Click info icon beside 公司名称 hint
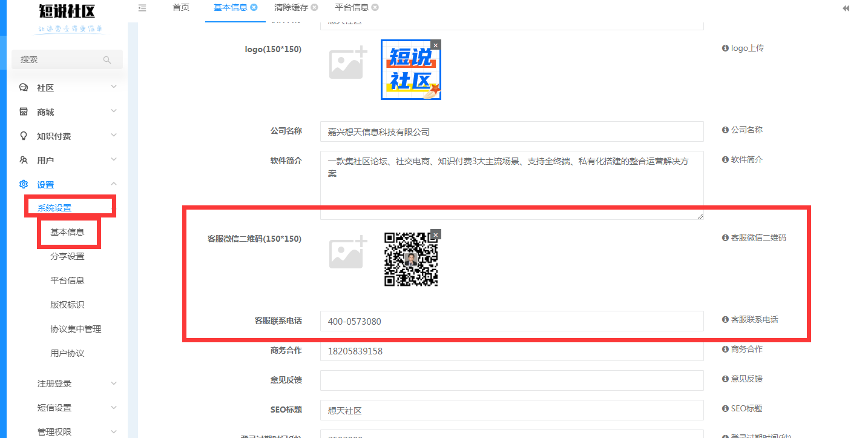 [x=725, y=130]
